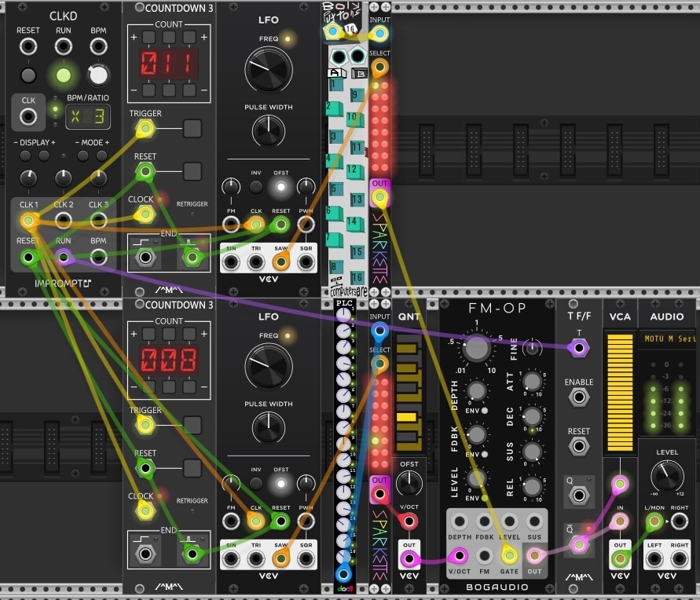Click the LEVEL knob on AUDIO module
This screenshot has width=700, height=600.
point(667,475)
